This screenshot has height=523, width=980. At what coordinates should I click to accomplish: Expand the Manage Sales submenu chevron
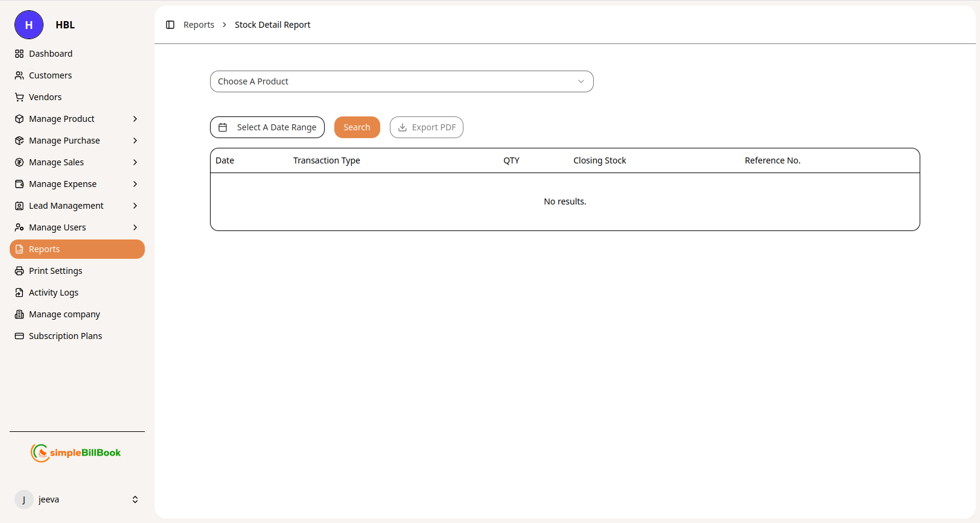pos(135,162)
